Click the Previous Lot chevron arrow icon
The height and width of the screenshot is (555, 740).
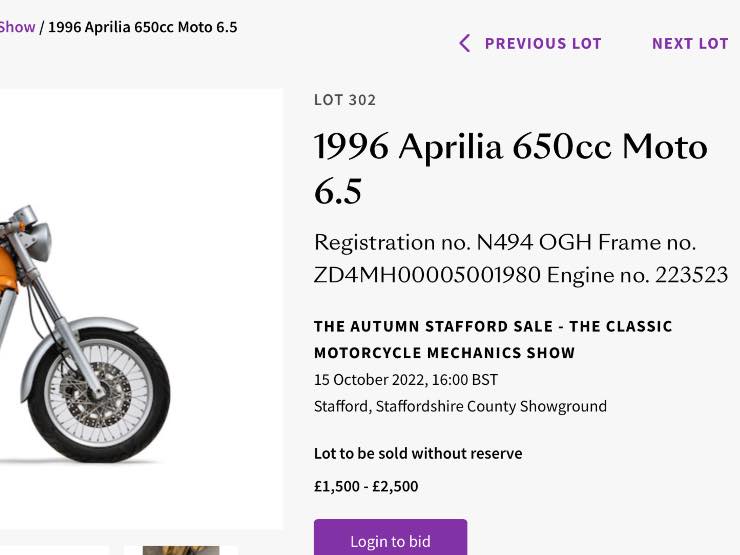point(464,43)
